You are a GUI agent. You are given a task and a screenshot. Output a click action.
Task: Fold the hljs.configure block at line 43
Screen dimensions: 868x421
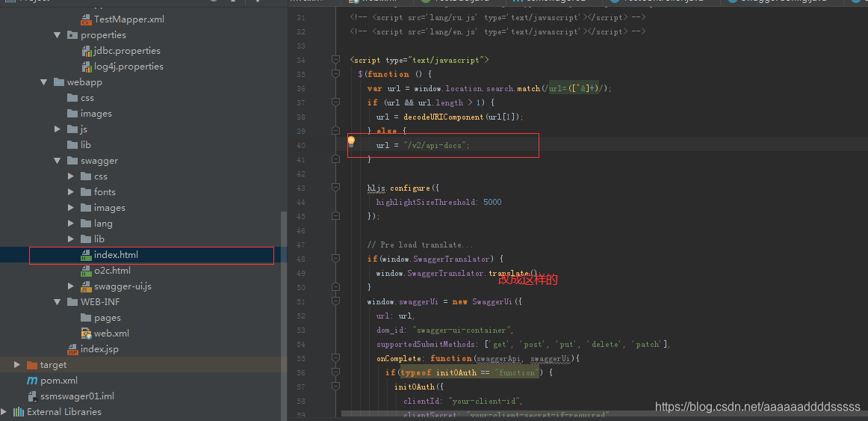(x=335, y=188)
